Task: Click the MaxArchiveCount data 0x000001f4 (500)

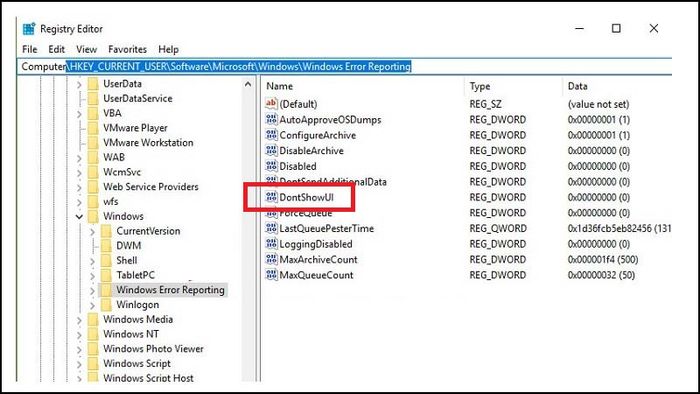Action: 603,259
